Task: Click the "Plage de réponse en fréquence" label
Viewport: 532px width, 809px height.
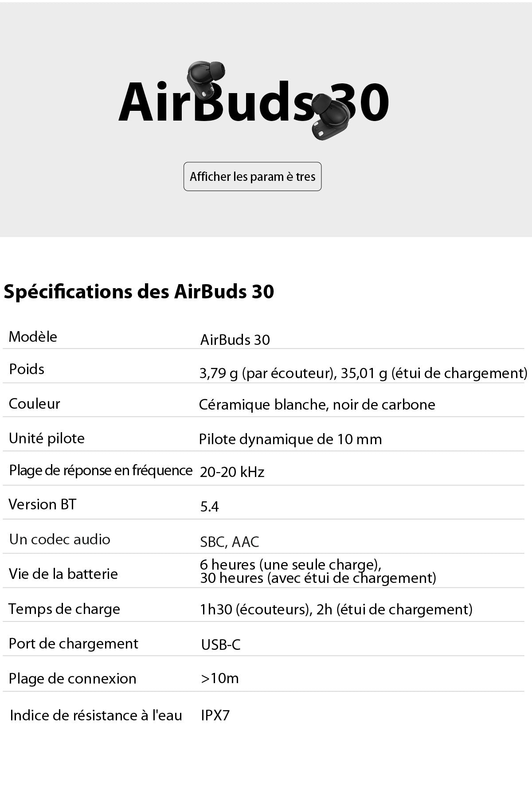Action: pyautogui.click(x=101, y=470)
